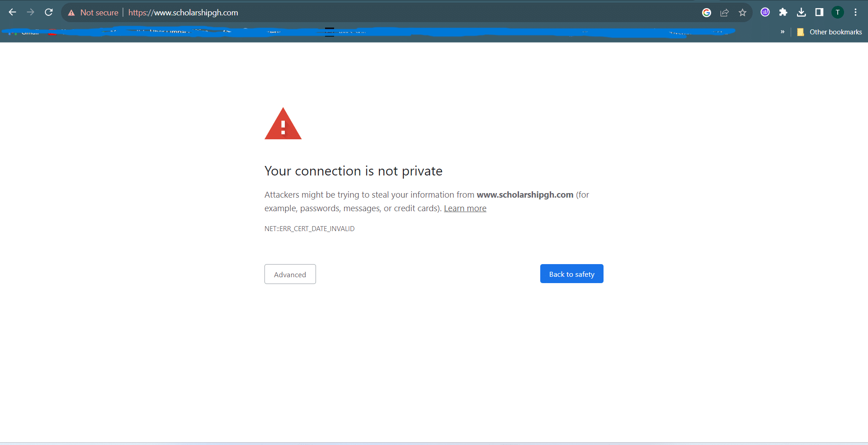This screenshot has height=445, width=868.
Task: Expand hidden bookmarks with double chevron
Action: 783,32
